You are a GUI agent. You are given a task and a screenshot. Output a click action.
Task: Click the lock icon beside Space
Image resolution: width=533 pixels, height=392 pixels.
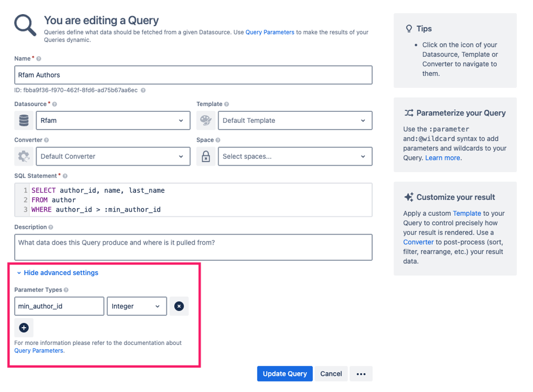[x=206, y=156]
